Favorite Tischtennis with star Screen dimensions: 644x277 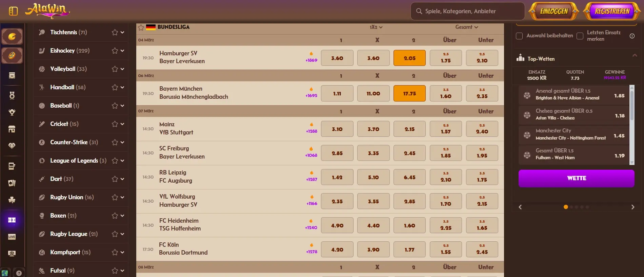point(115,32)
